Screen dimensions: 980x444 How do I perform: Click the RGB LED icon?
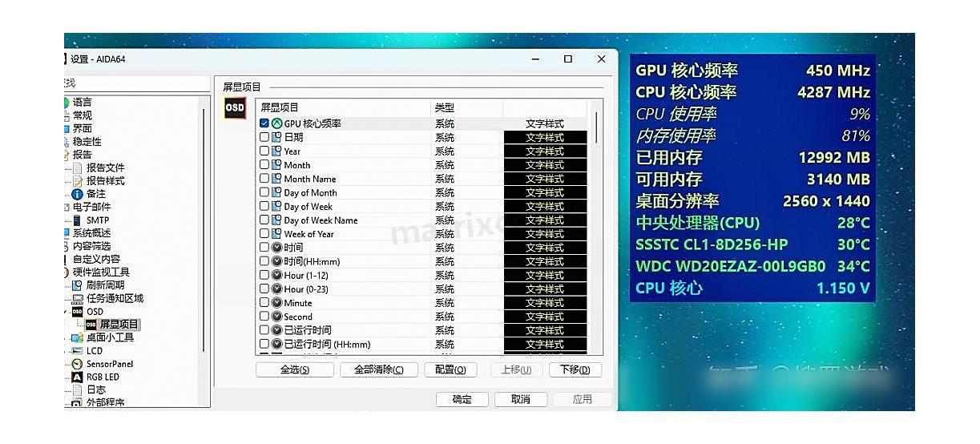point(78,377)
